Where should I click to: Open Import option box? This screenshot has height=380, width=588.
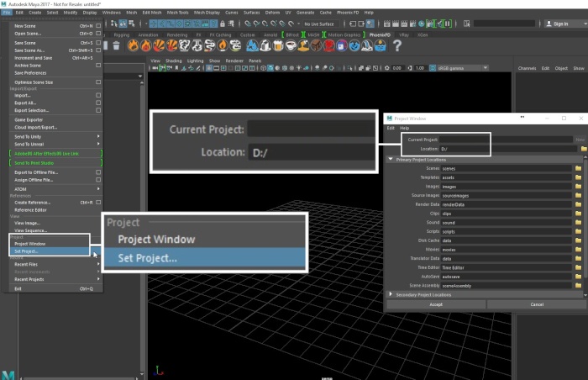(98, 95)
